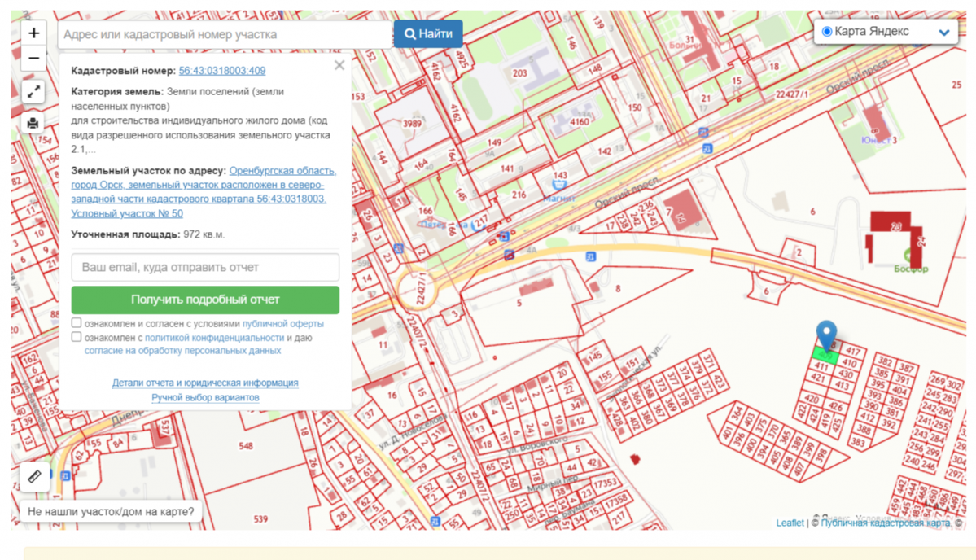The width and height of the screenshot is (976, 560).
Task: Select the Карта Яндекс radio button
Action: 827,32
